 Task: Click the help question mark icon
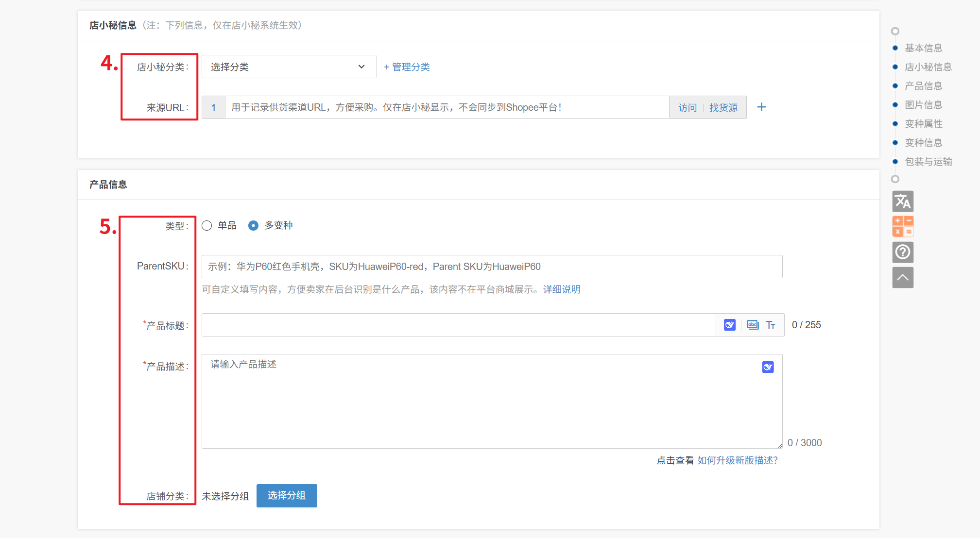pos(903,252)
